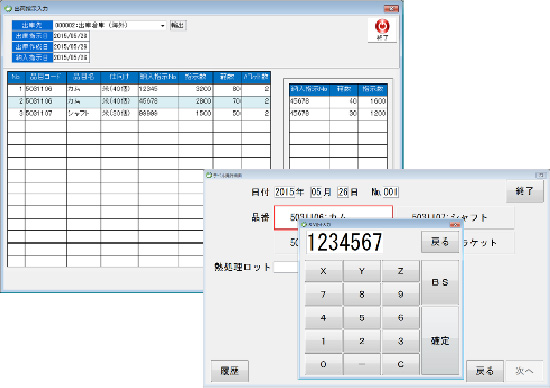The image size is (550, 388).
Task: Select the highlighted row with quantity 2800
Action: pyautogui.click(x=139, y=101)
